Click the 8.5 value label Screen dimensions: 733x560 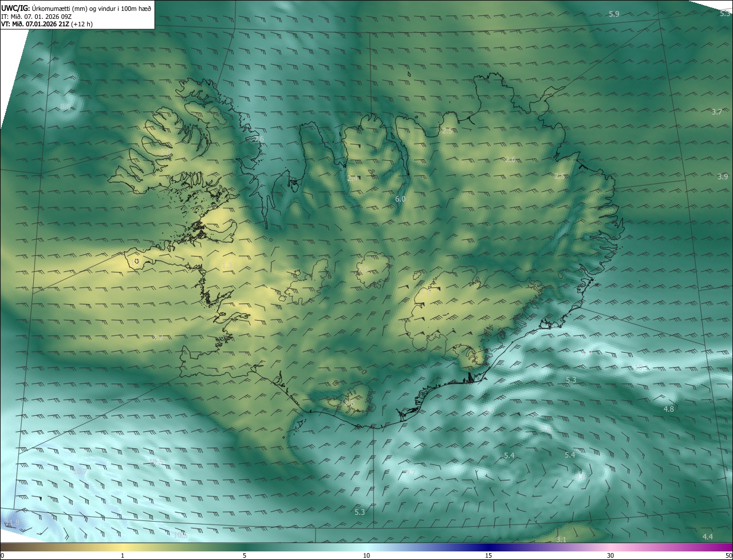pyautogui.click(x=65, y=107)
